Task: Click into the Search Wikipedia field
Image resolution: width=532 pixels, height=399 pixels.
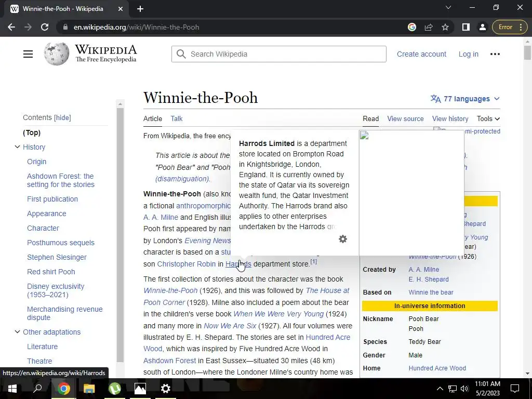Action: click(x=279, y=54)
